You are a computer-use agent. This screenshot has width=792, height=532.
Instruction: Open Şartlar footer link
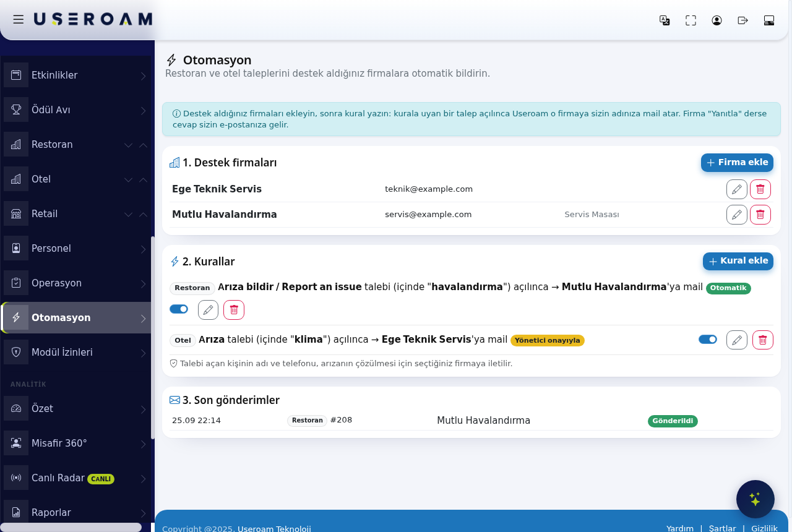722,528
